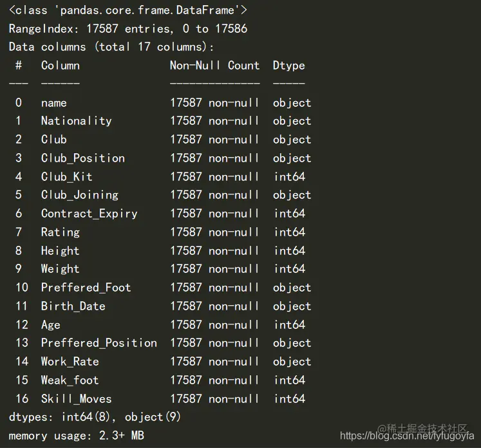Select the 'Club_Position' column name
The height and width of the screenshot is (448, 481).
pyautogui.click(x=83, y=158)
